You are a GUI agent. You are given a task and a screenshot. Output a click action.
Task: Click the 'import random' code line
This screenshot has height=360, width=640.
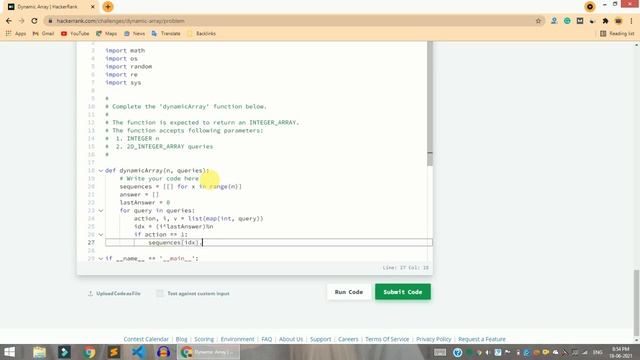coord(129,67)
